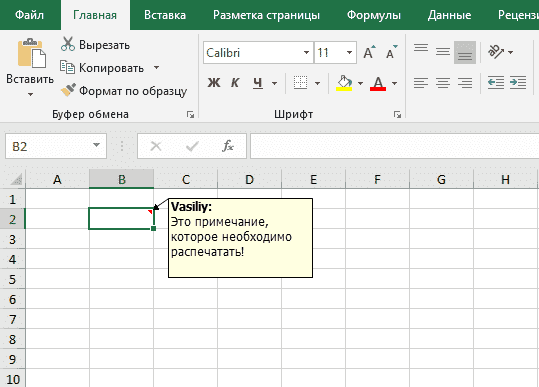This screenshot has width=539, height=387.
Task: Open the Разметка страницы tab
Action: tap(266, 15)
